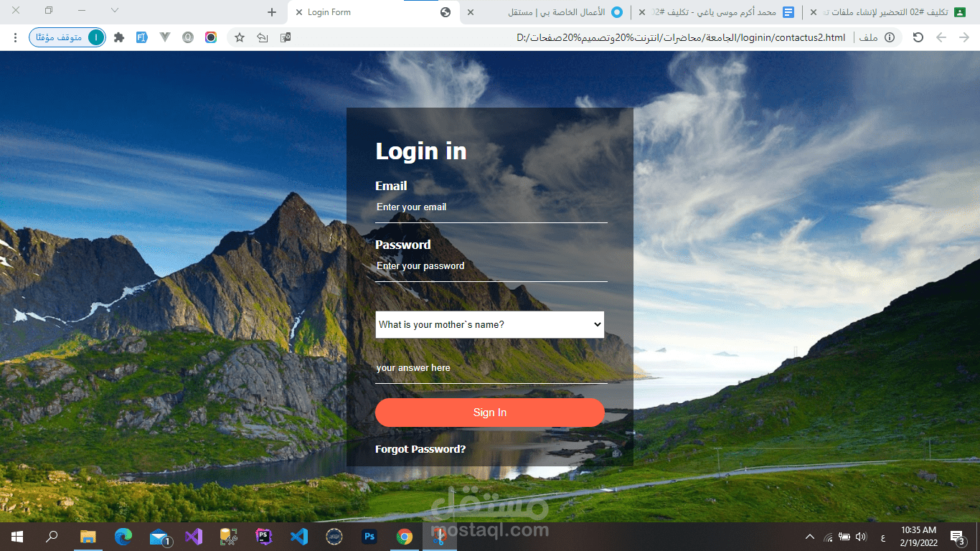Open PhpStorm from taskbar

tap(264, 537)
